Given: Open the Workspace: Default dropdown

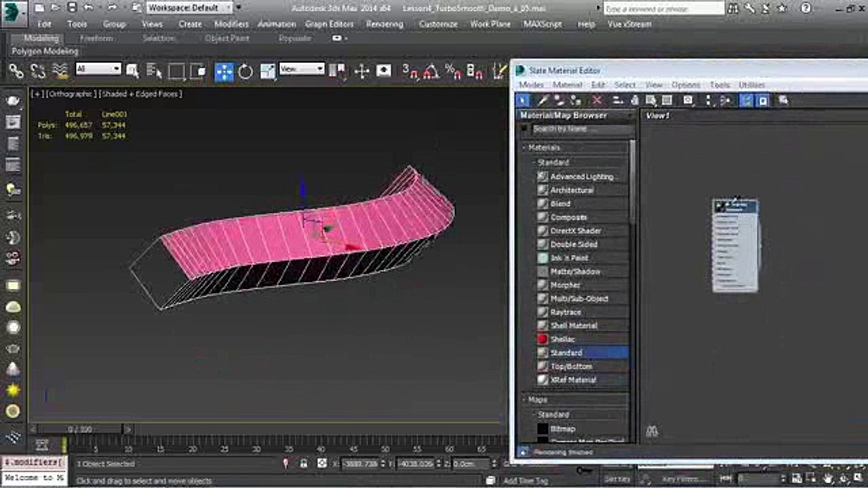Looking at the screenshot, I should coord(189,8).
